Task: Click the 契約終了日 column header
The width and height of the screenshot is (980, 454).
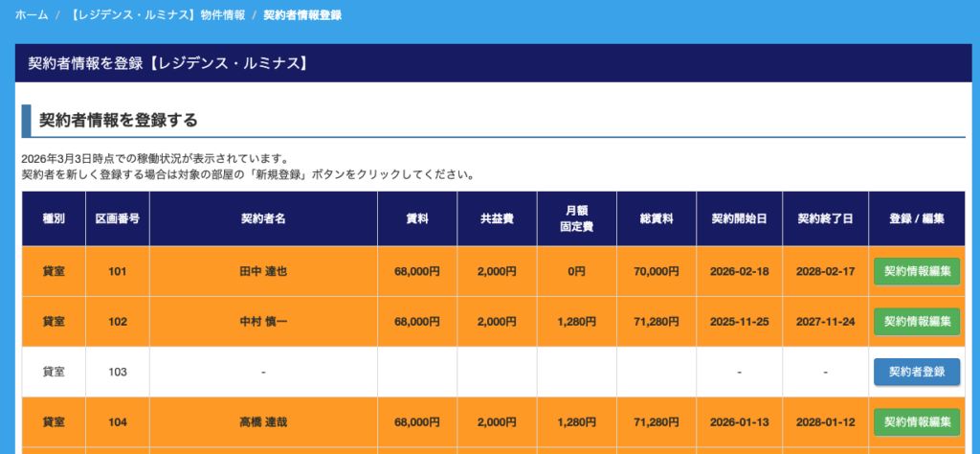Action: point(824,218)
